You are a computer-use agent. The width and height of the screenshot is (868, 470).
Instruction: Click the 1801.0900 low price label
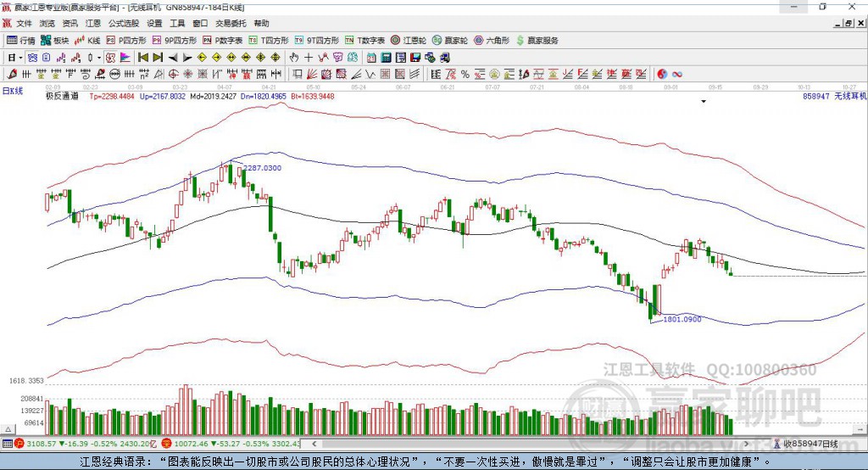[682, 319]
